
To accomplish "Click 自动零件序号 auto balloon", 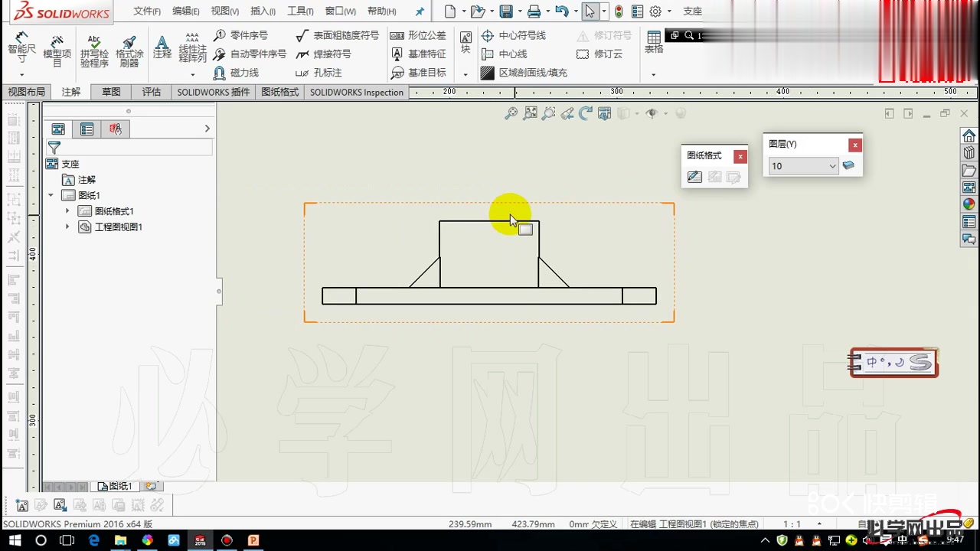I will click(250, 54).
